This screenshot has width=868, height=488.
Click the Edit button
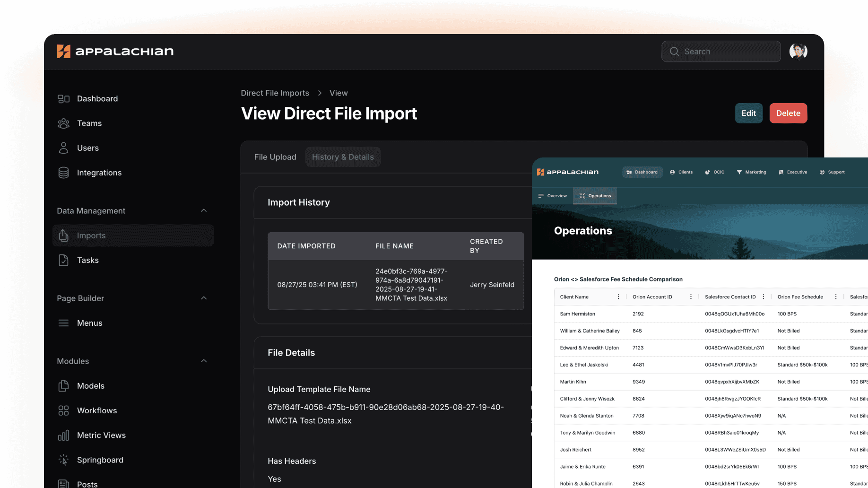(748, 113)
